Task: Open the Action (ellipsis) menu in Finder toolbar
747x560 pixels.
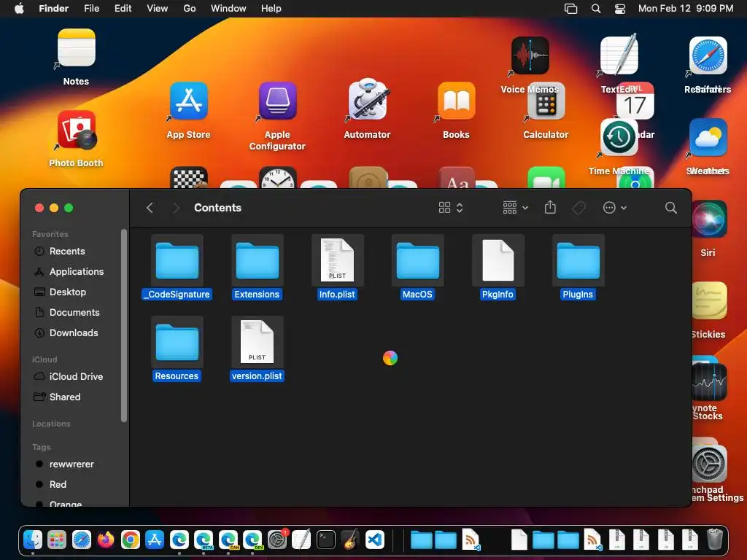Action: tap(614, 208)
